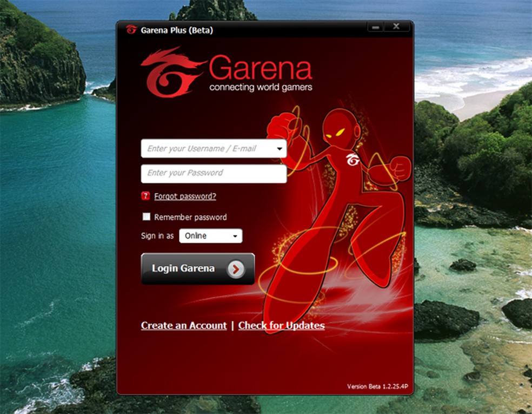Tick the Remember password checkbox
This screenshot has height=414, width=532.
pyautogui.click(x=146, y=216)
